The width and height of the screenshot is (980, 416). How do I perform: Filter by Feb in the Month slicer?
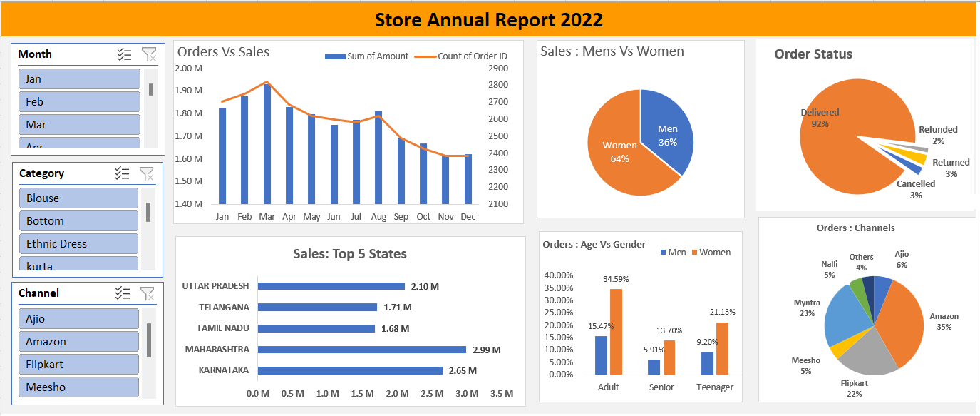(79, 101)
